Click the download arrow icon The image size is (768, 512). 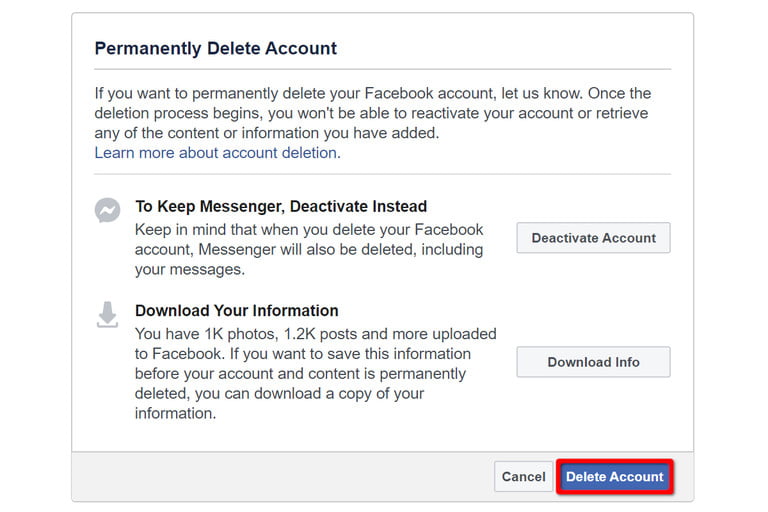[x=107, y=315]
